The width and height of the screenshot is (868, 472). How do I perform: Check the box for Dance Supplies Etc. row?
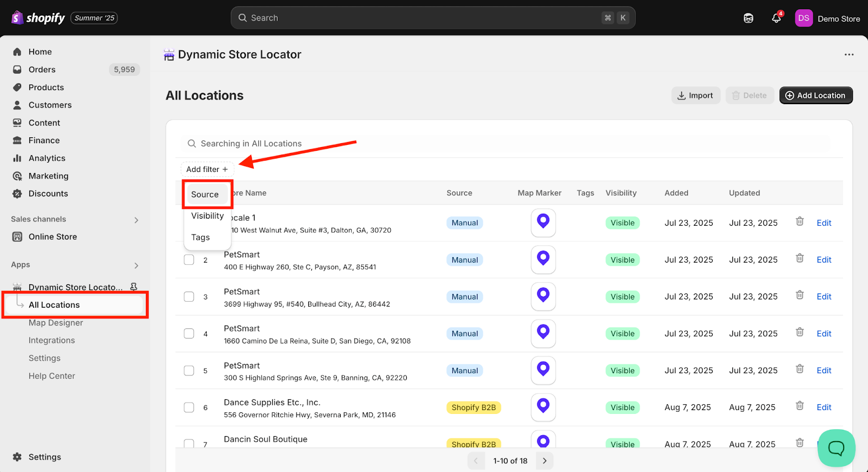[x=189, y=407]
